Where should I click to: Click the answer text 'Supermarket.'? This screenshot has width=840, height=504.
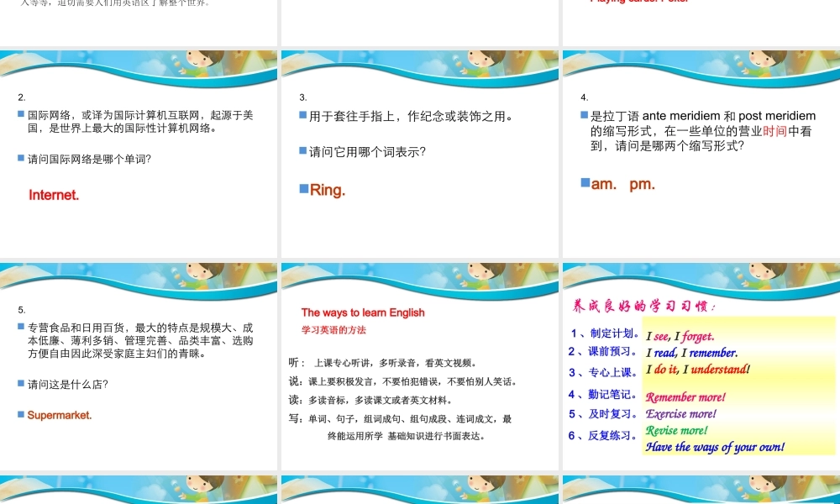tap(60, 415)
